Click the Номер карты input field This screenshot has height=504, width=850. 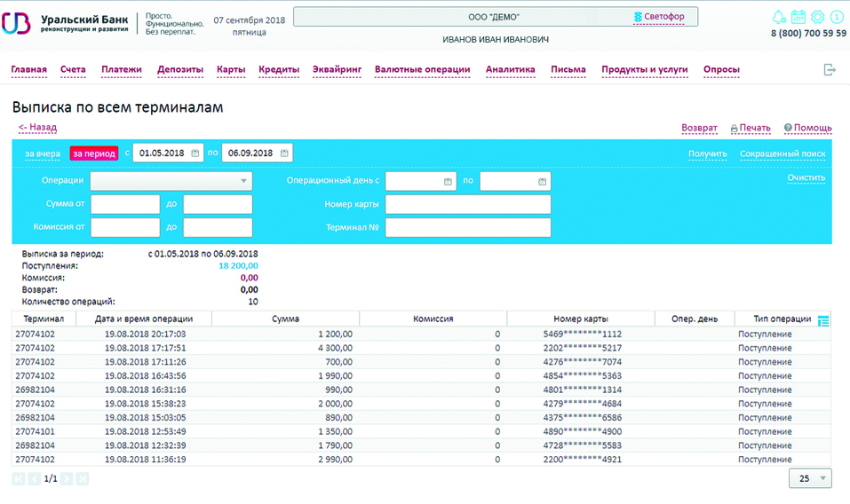[x=468, y=205]
